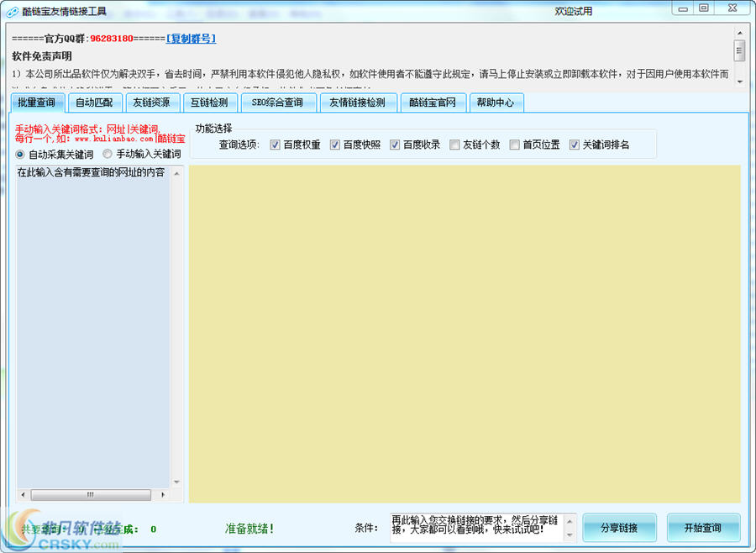Viewport: 756px width, 553px height.
Task: Open the SEO综合查询 tab
Action: point(278,103)
